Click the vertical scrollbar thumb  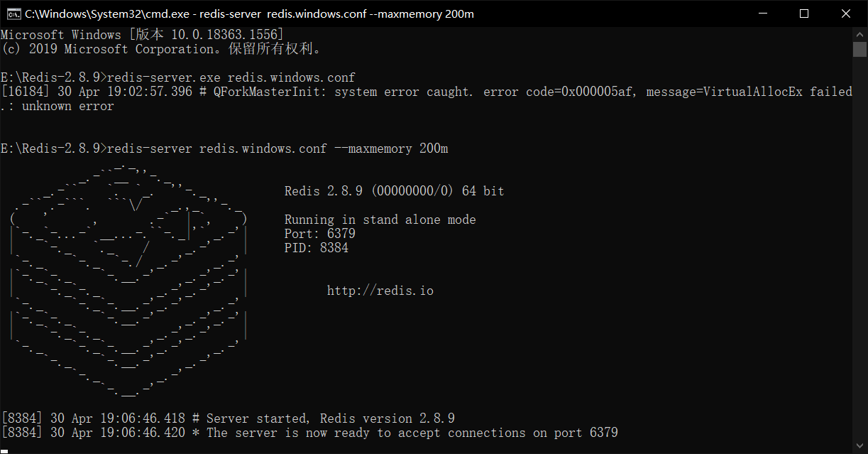click(859, 49)
